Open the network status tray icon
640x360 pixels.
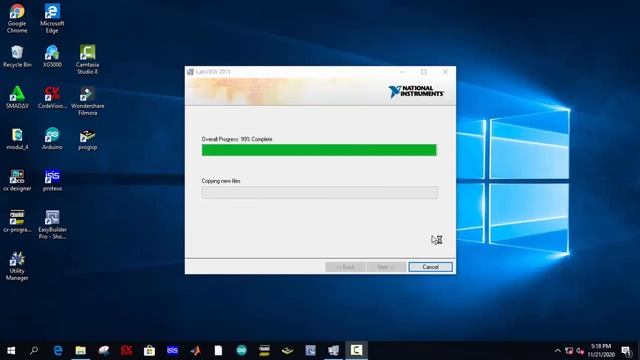569,350
